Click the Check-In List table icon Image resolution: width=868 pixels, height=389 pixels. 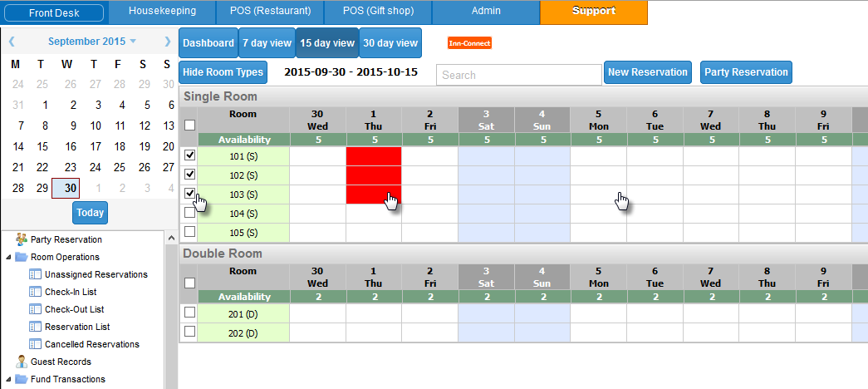click(35, 292)
